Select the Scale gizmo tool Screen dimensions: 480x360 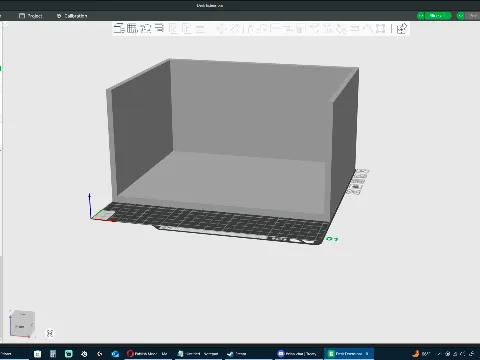[248, 29]
